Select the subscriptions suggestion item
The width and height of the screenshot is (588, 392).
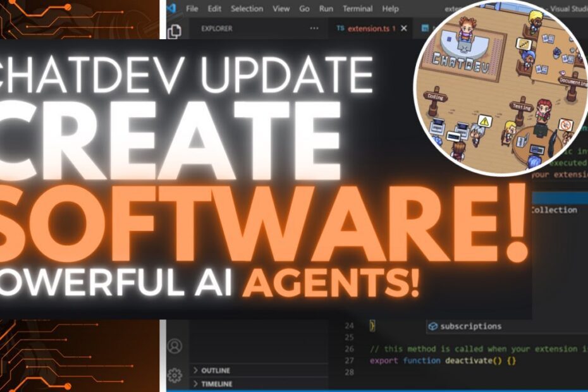pos(506,326)
